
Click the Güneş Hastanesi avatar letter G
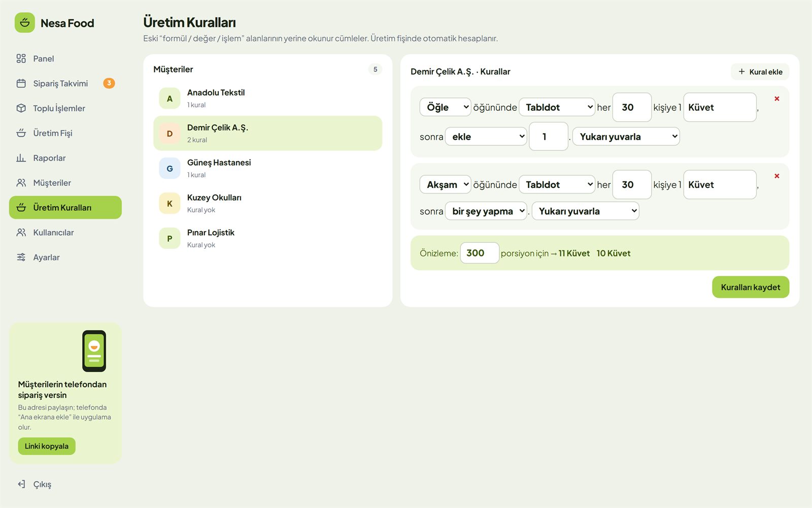point(170,169)
